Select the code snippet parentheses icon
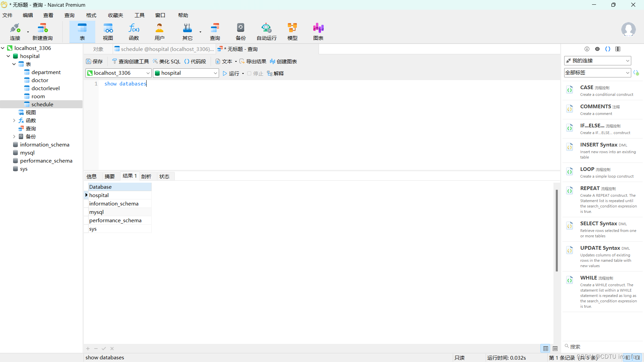The height and width of the screenshot is (362, 644). (608, 49)
